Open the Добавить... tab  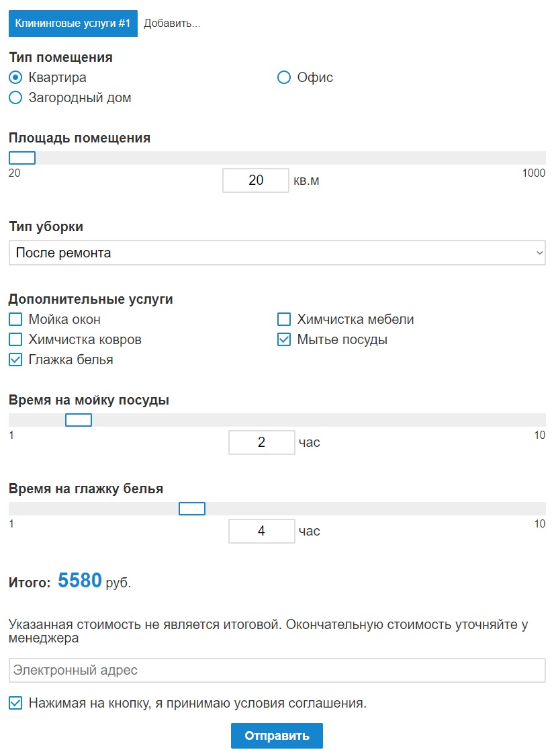tap(172, 22)
